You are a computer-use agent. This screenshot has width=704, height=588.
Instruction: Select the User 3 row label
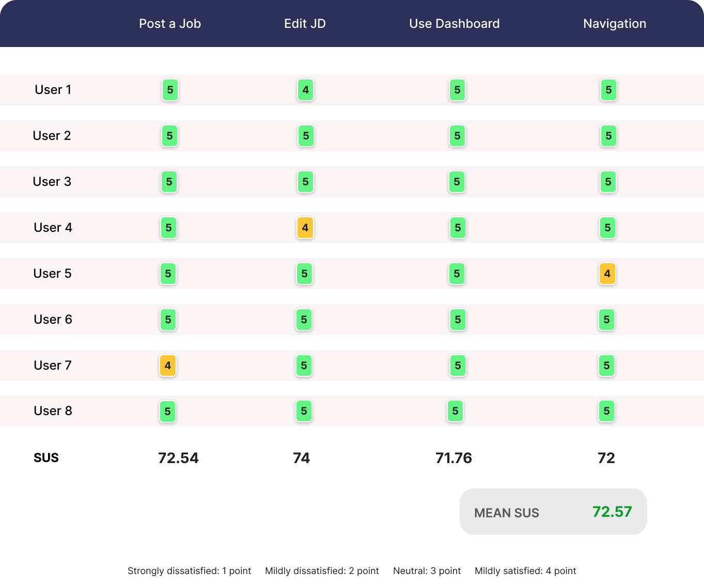coord(52,182)
